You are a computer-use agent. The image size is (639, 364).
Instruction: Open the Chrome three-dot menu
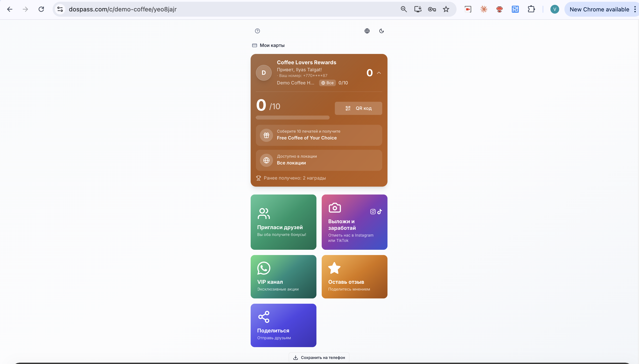[635, 9]
